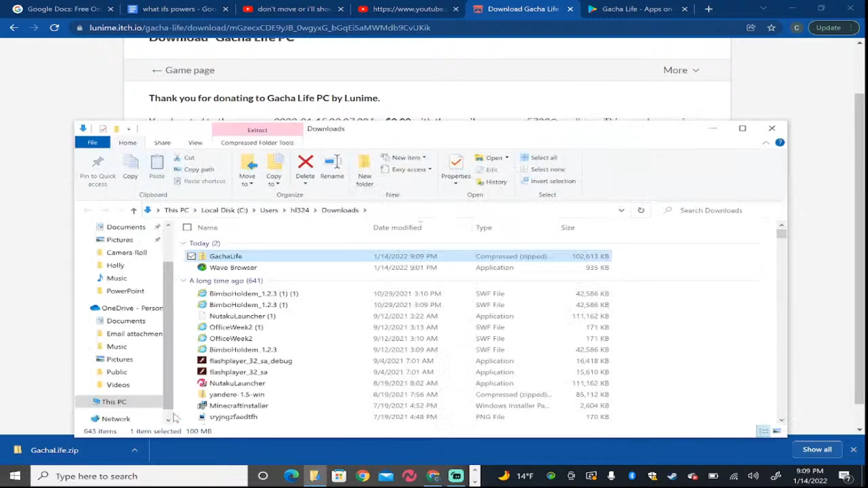Image resolution: width=868 pixels, height=488 pixels.
Task: Open GachaLife.zip from downloads bar
Action: point(54,450)
